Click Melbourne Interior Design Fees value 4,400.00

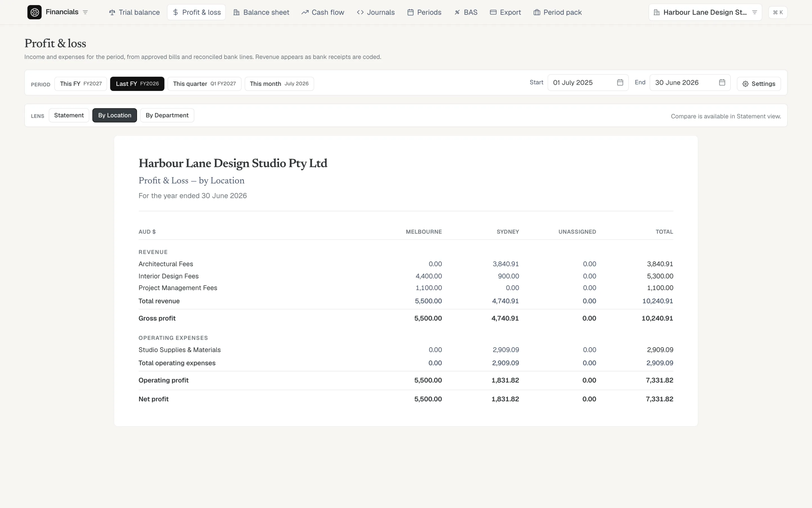(x=429, y=276)
